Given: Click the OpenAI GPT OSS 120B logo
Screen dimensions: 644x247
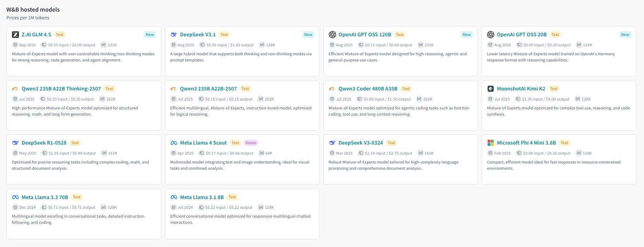Looking at the screenshot, I should coord(332,34).
